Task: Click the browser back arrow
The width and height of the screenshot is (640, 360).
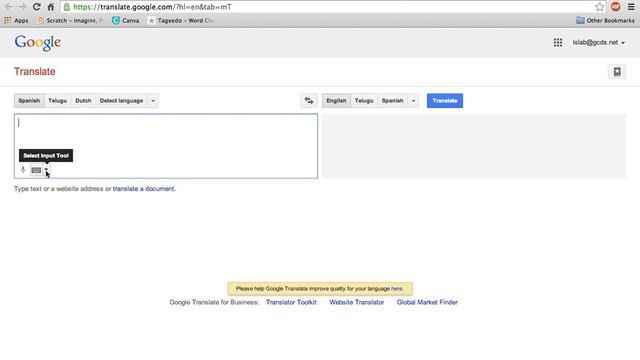Action: pyautogui.click(x=8, y=7)
